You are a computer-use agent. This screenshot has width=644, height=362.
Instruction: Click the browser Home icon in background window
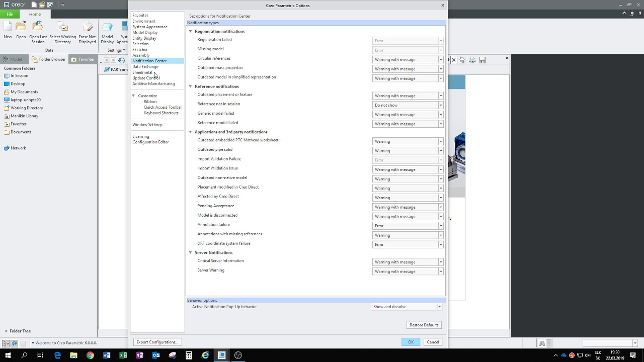[x=462, y=60]
